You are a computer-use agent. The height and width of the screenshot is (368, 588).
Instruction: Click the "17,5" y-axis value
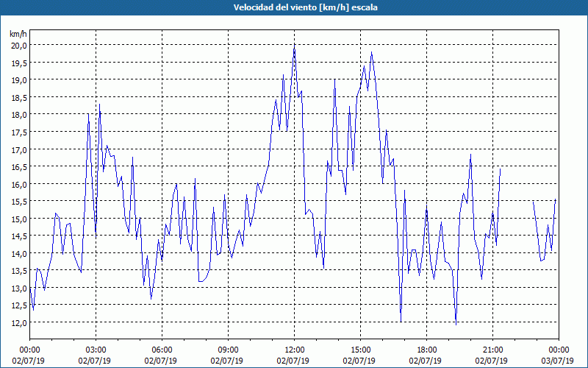[20, 132]
